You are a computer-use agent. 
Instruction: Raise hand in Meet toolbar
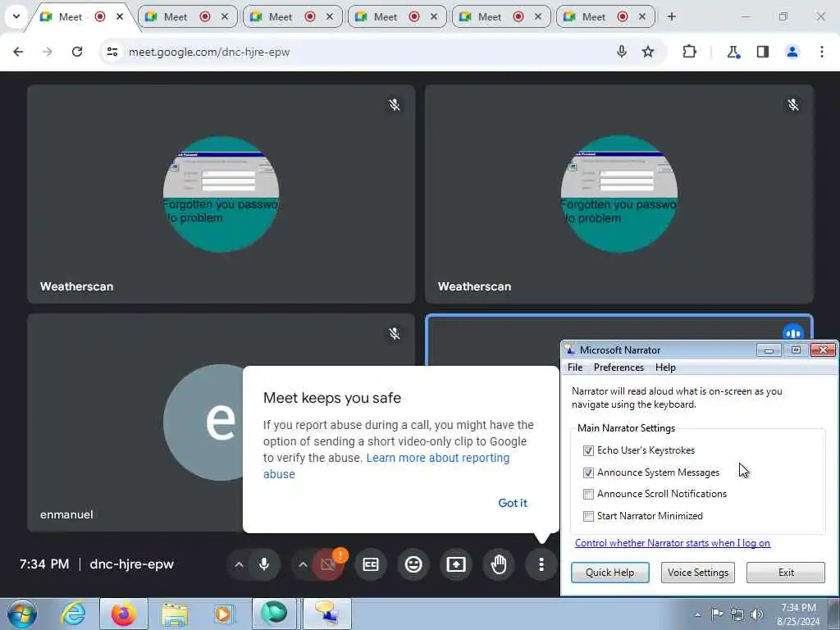tap(499, 564)
